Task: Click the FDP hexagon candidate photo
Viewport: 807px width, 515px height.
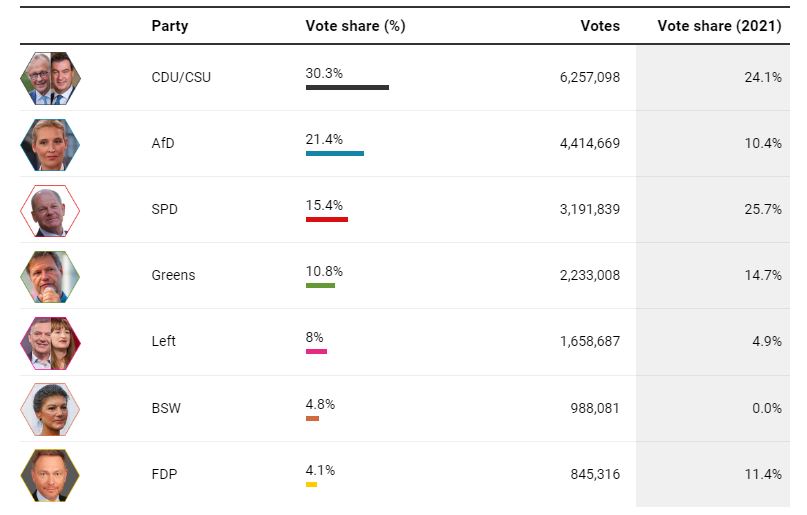Action: point(50,475)
